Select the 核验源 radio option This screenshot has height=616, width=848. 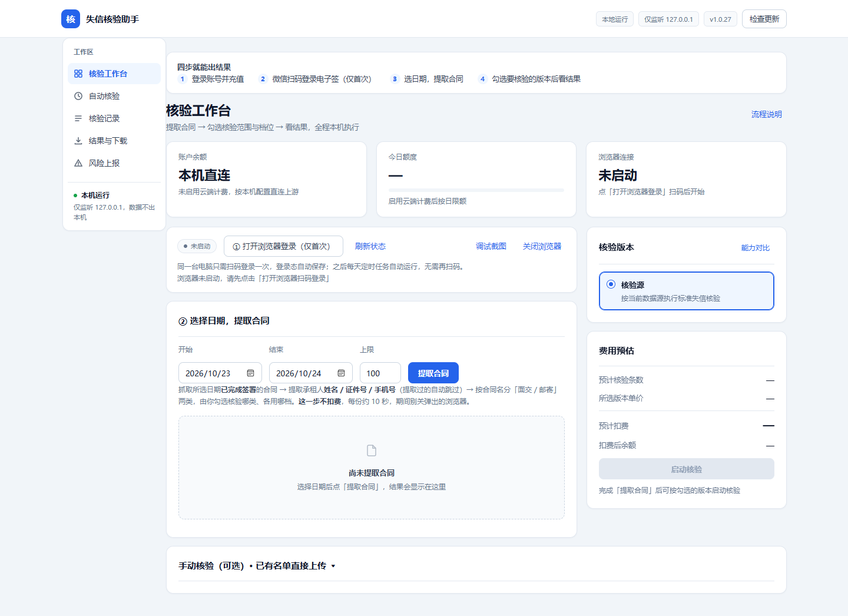point(611,284)
